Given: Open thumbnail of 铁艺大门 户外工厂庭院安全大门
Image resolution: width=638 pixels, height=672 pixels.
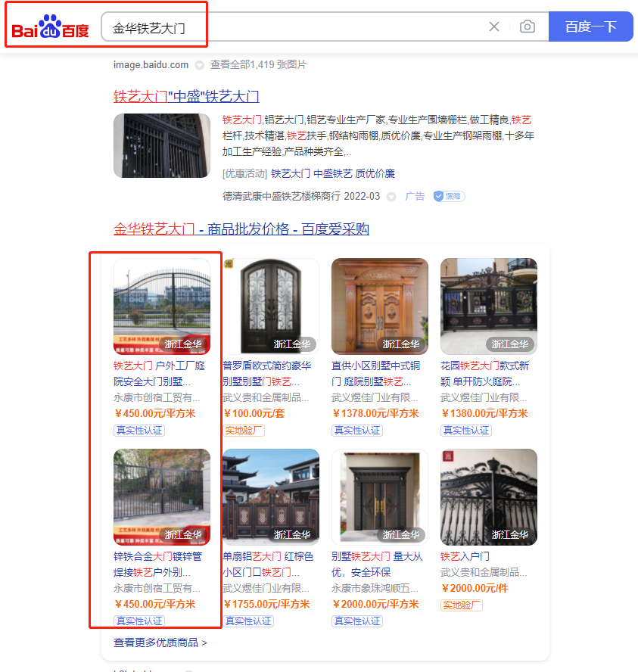Looking at the screenshot, I should point(161,306).
